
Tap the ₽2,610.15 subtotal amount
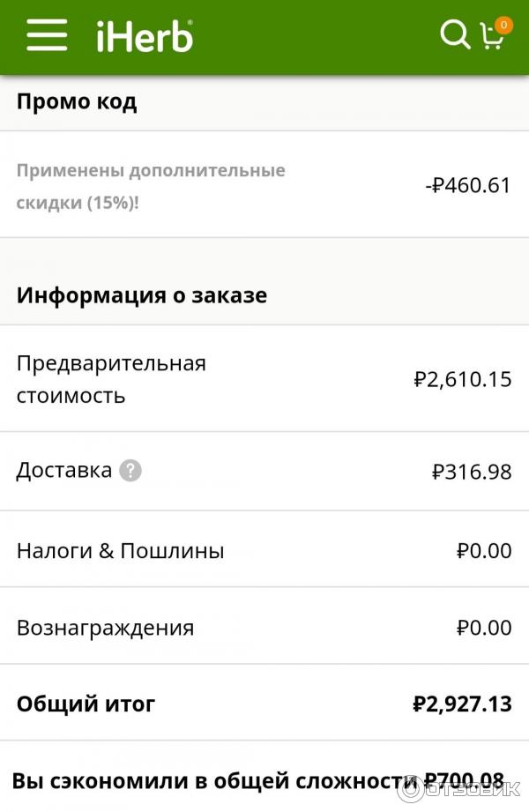pyautogui.click(x=462, y=379)
